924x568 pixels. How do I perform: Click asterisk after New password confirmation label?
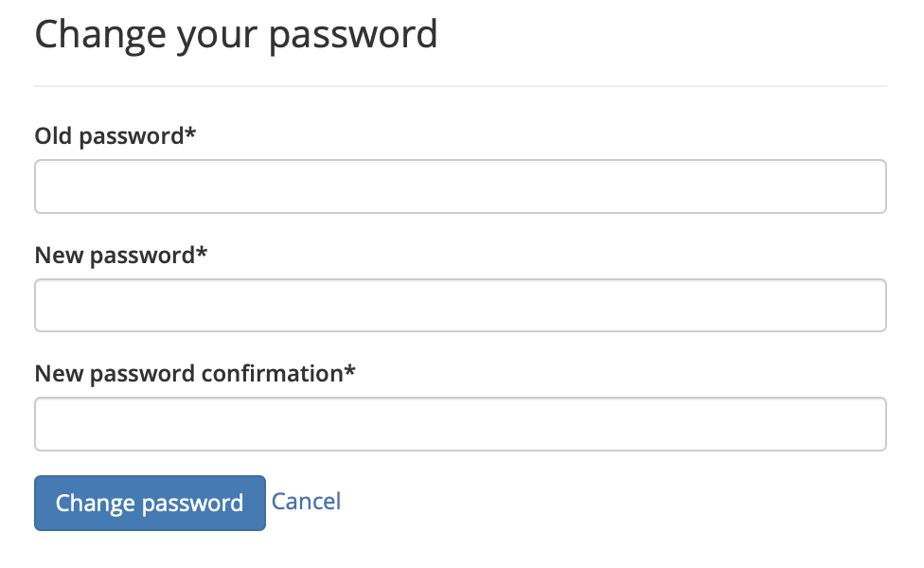350,371
